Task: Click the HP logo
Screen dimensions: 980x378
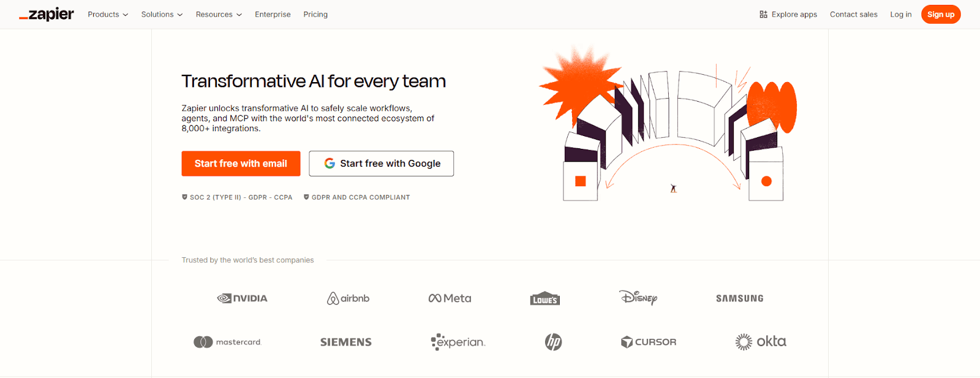Action: tap(554, 342)
